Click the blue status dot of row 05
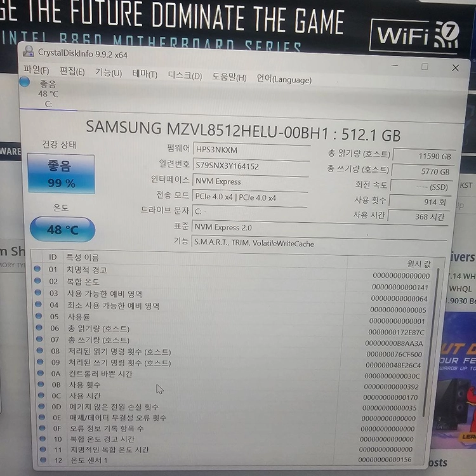 [39, 315]
